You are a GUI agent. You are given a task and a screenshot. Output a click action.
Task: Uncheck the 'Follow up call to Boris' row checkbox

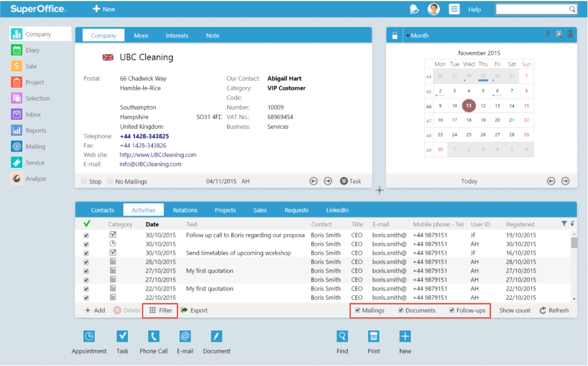click(x=86, y=236)
